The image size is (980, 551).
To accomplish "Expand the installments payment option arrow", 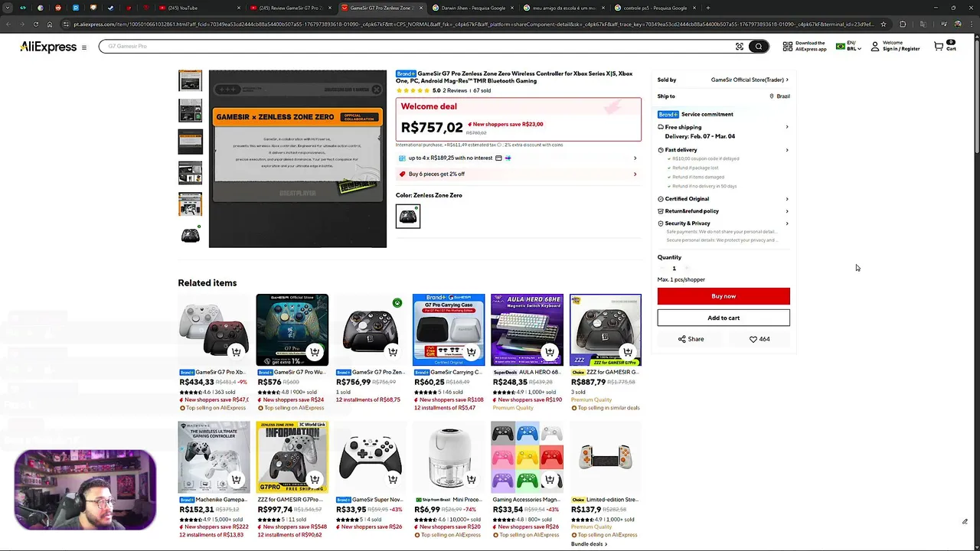I will click(635, 158).
